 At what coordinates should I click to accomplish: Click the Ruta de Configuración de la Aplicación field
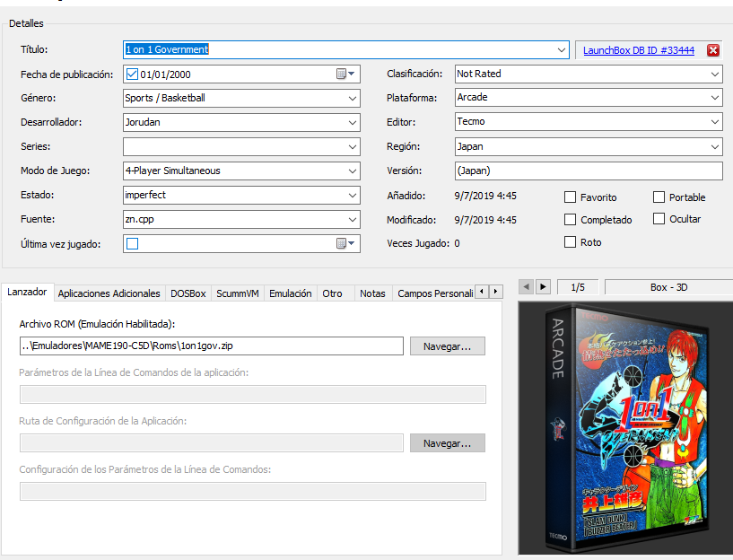click(x=212, y=442)
